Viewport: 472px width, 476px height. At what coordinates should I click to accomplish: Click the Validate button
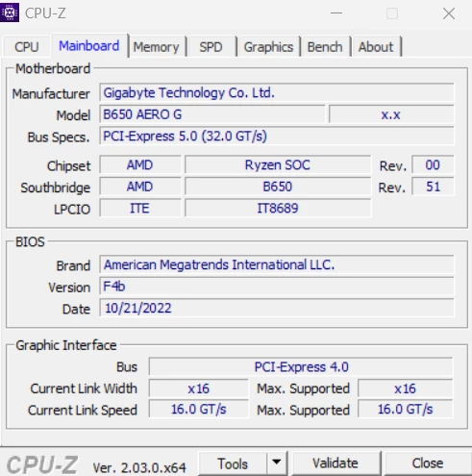click(335, 463)
